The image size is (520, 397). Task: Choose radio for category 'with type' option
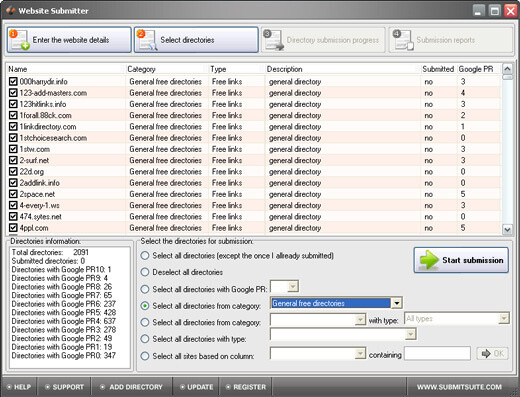145,322
